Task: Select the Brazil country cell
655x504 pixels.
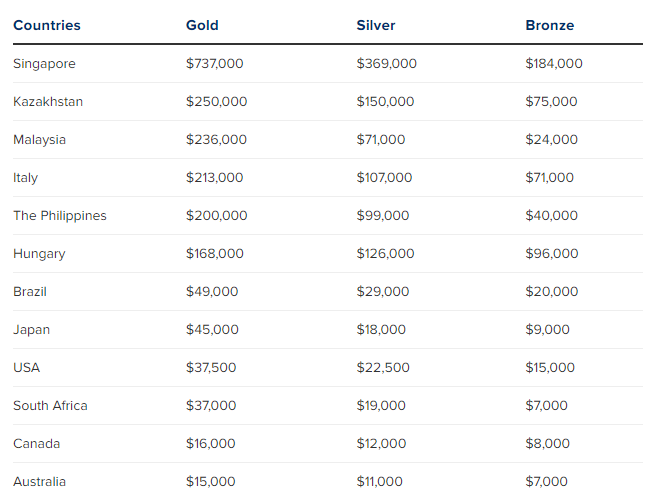Action: 30,292
